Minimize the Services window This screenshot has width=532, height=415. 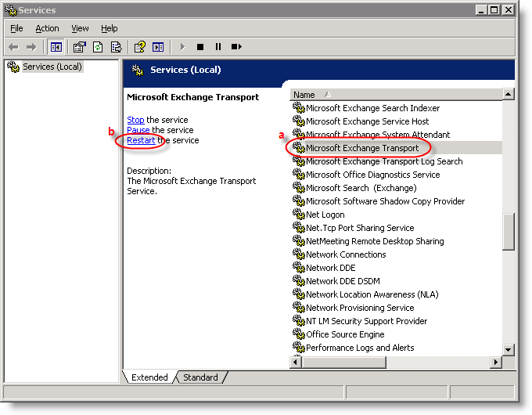481,10
